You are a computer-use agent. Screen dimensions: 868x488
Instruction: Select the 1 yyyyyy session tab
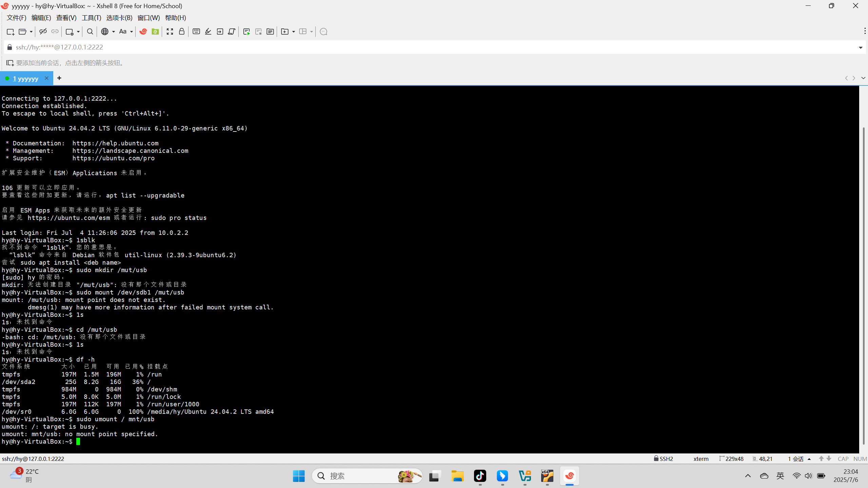pos(25,79)
